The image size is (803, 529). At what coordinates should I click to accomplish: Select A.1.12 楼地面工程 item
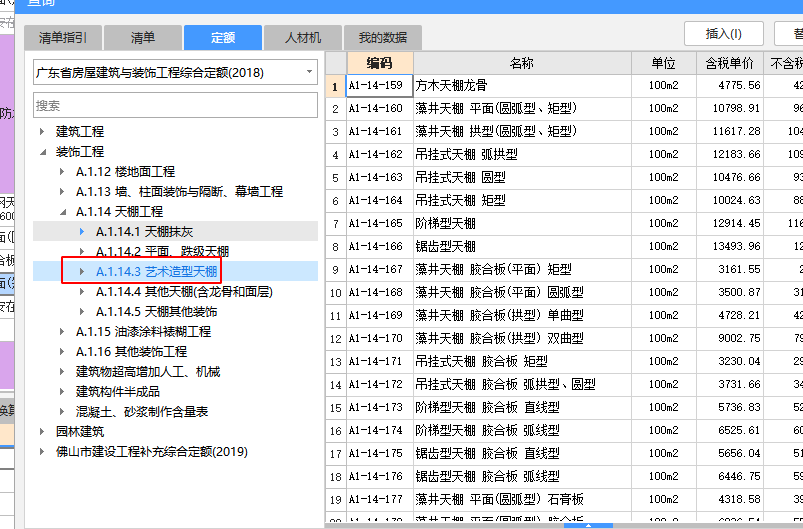[125, 172]
